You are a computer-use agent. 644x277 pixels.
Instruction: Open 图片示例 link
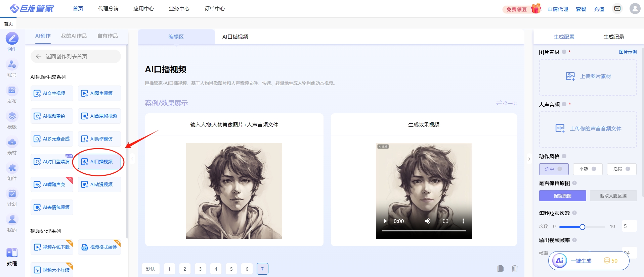click(x=628, y=52)
